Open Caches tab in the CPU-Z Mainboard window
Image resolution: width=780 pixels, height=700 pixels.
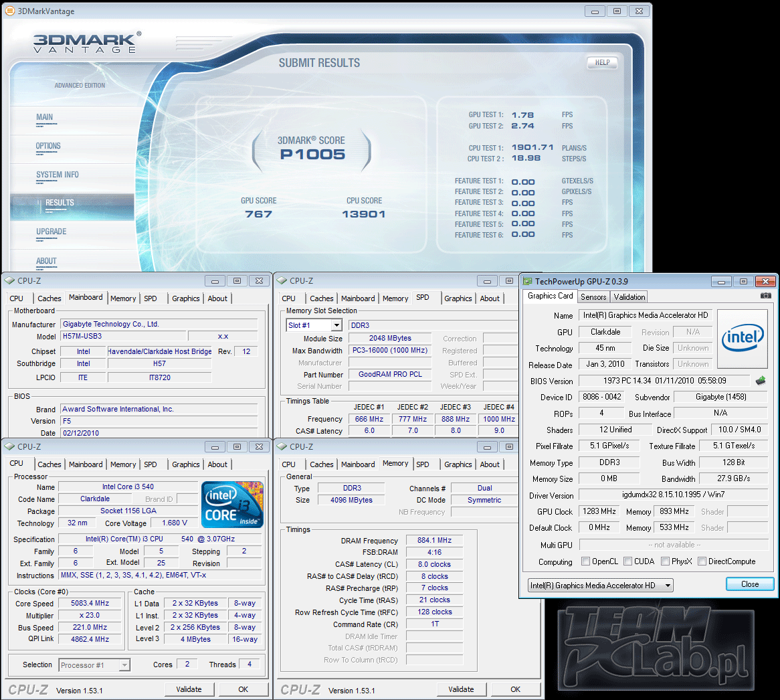(50, 298)
